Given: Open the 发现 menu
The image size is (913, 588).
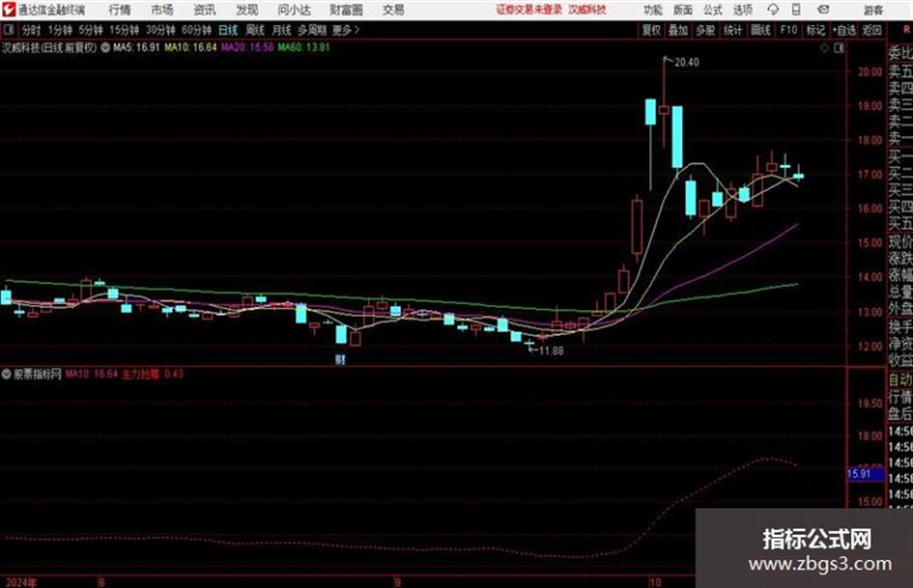Looking at the screenshot, I should pos(247,10).
